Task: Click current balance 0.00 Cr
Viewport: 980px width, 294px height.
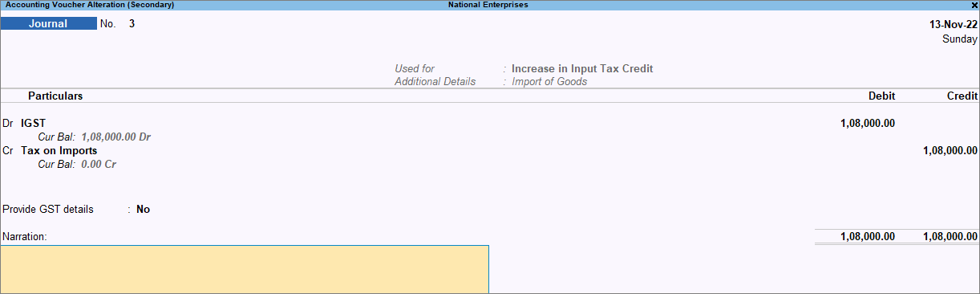Action: (x=99, y=164)
